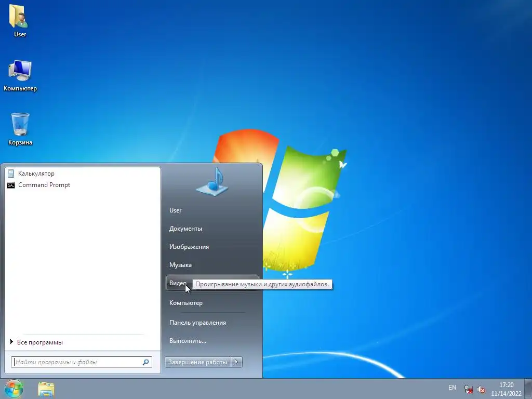Click the Завершение работы button
532x399 pixels.
(x=198, y=362)
